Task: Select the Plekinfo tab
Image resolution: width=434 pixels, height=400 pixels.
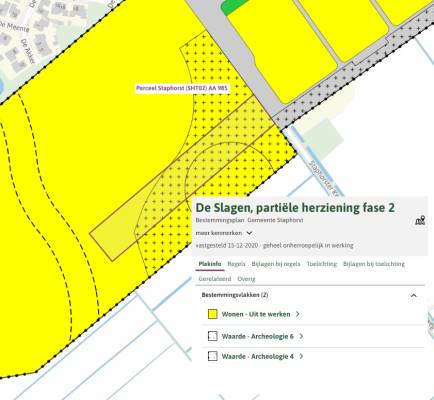Action: [x=210, y=264]
